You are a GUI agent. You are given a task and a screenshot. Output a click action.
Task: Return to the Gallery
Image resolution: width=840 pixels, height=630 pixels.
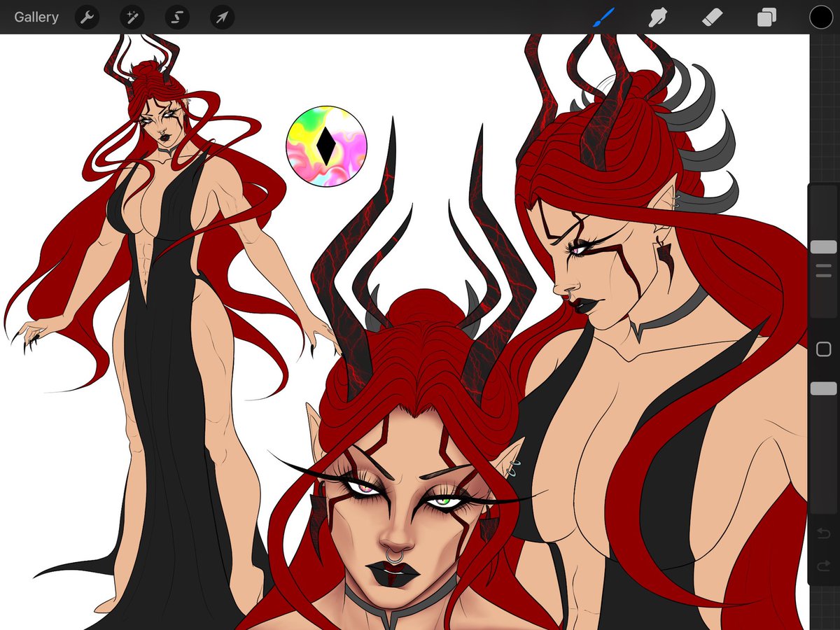pos(36,17)
